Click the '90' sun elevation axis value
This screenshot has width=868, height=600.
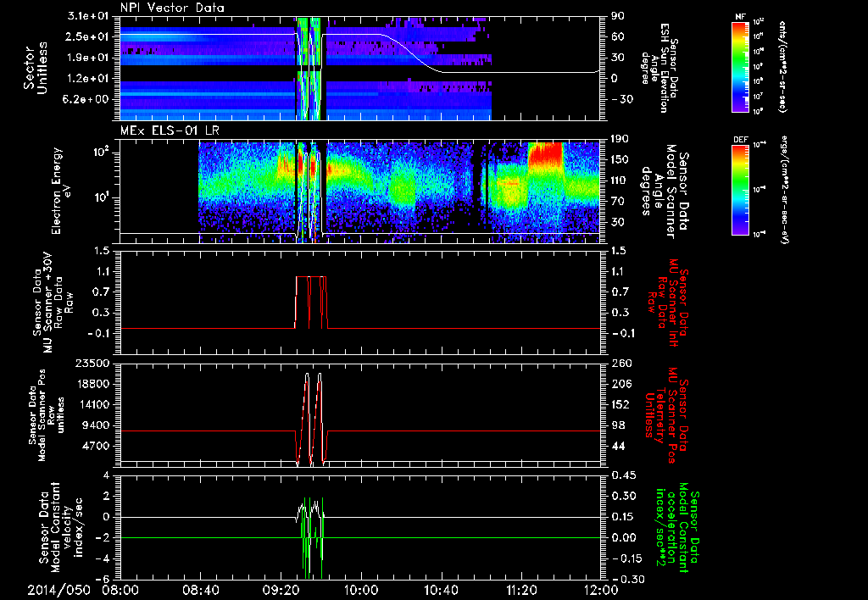click(x=618, y=16)
